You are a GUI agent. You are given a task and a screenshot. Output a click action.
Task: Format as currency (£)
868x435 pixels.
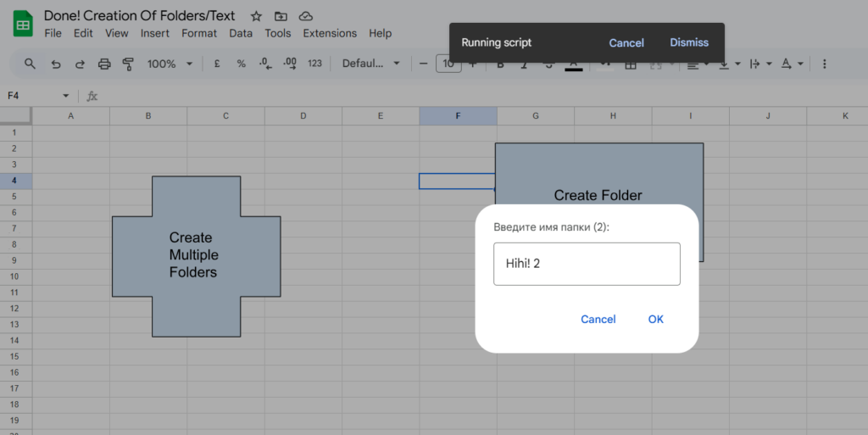(217, 64)
